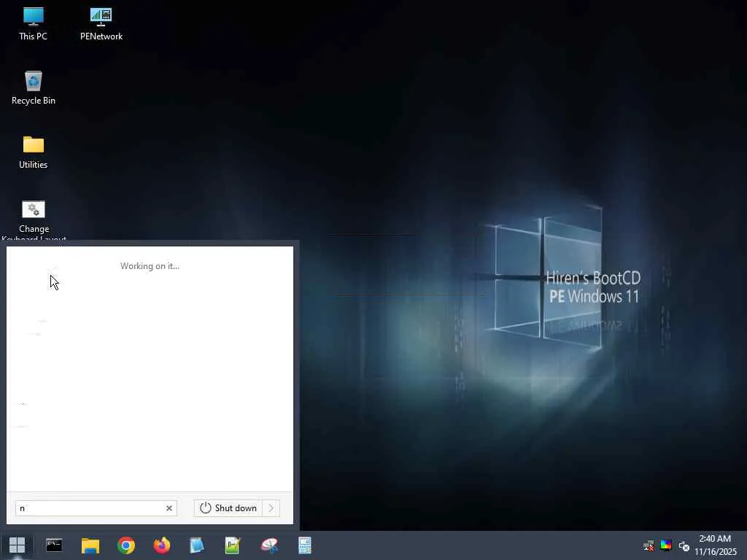Viewport: 747px width, 560px height.
Task: Click the muted volume tray icon
Action: point(684,545)
